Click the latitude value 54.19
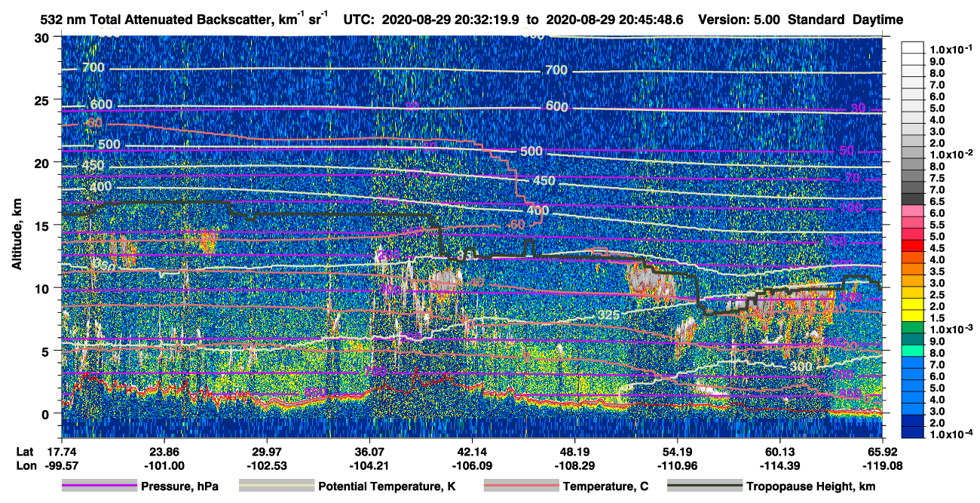 click(677, 452)
